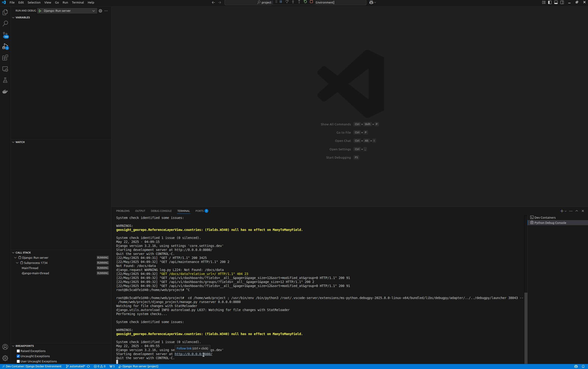The height and width of the screenshot is (369, 588).
Task: Collapse the WATCH section
Action: (x=13, y=142)
